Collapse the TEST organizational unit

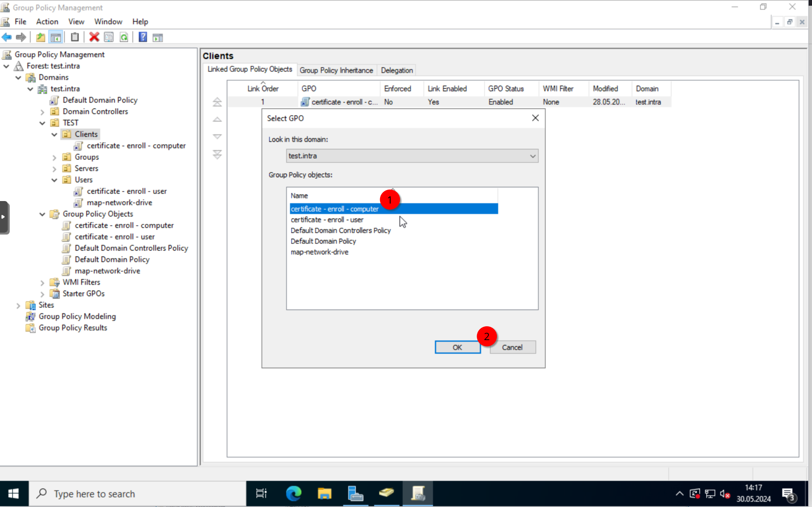42,123
